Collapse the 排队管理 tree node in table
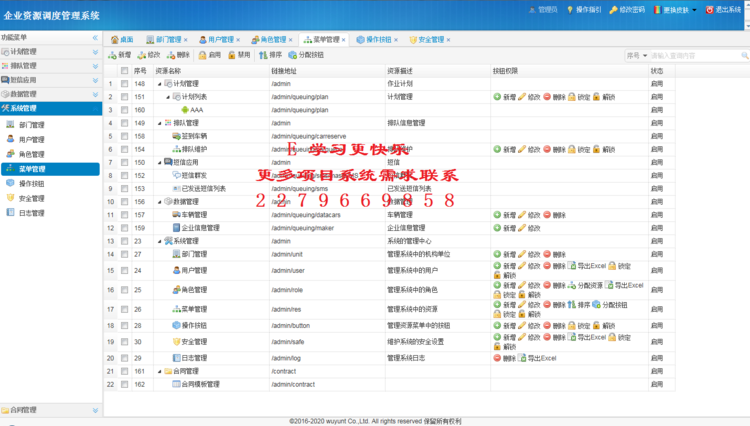The width and height of the screenshot is (750, 426). pos(160,123)
